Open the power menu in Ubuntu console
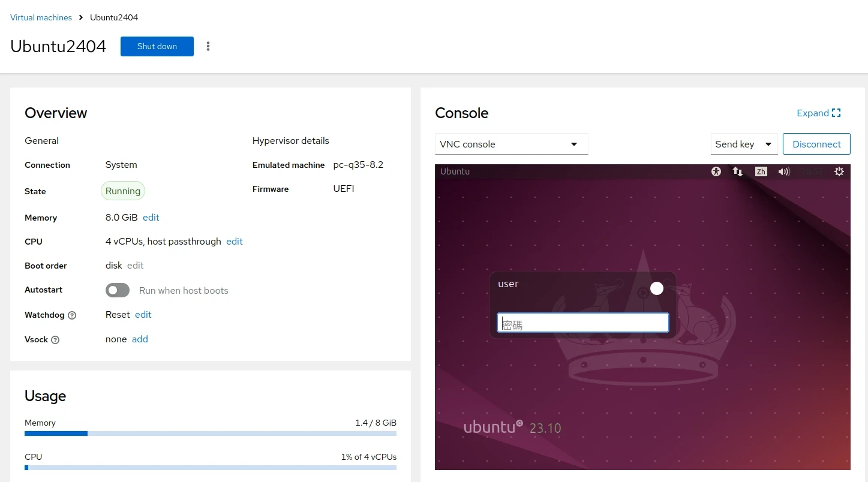The image size is (868, 482). (839, 171)
